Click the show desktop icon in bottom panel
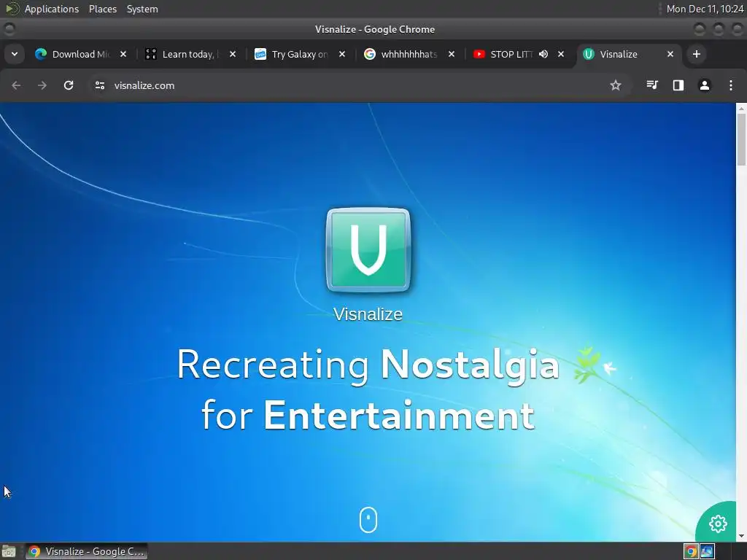 click(9, 551)
